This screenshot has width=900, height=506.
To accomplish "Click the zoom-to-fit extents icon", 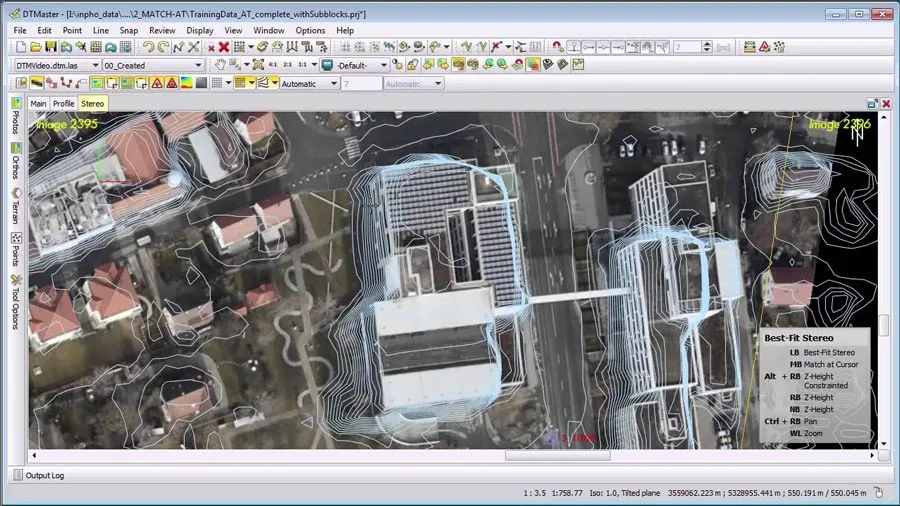I will [x=258, y=65].
